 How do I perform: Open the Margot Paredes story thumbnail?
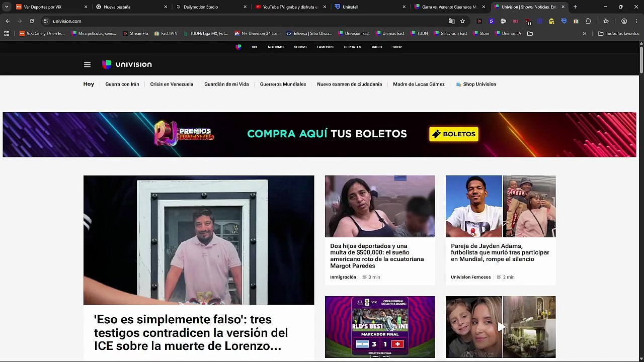[380, 206]
